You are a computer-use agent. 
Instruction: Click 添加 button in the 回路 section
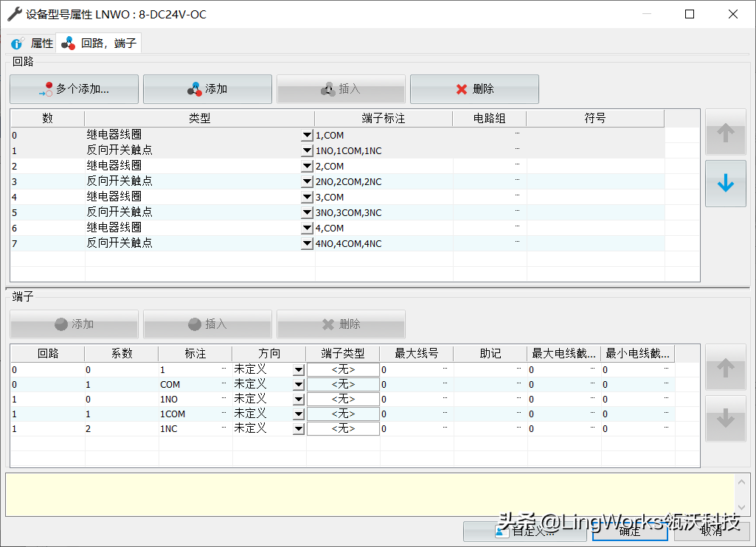[x=207, y=89]
